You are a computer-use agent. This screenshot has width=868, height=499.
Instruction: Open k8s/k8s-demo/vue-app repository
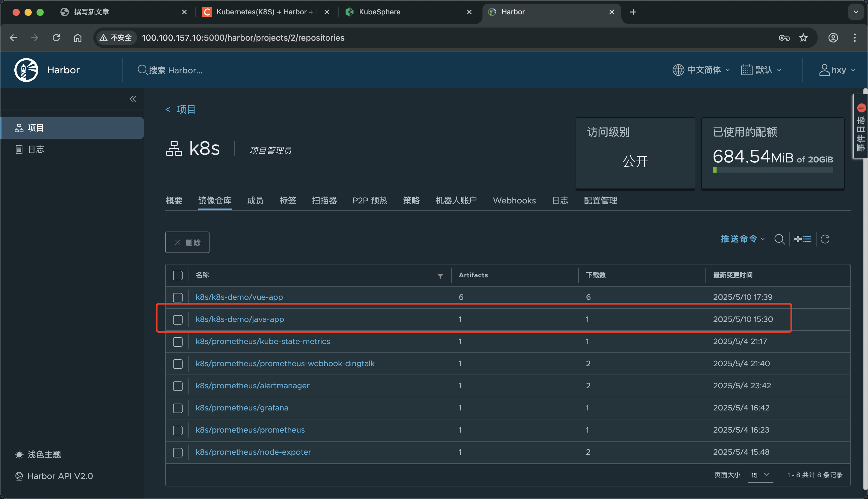pos(239,297)
